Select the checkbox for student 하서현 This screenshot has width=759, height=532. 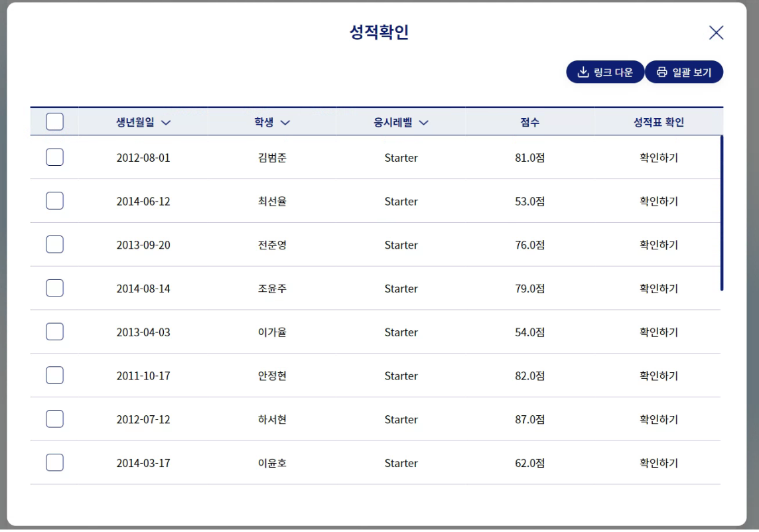[54, 419]
